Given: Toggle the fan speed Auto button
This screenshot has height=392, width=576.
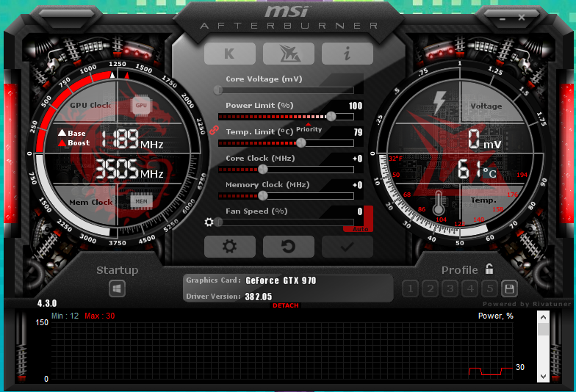Looking at the screenshot, I should (x=360, y=229).
